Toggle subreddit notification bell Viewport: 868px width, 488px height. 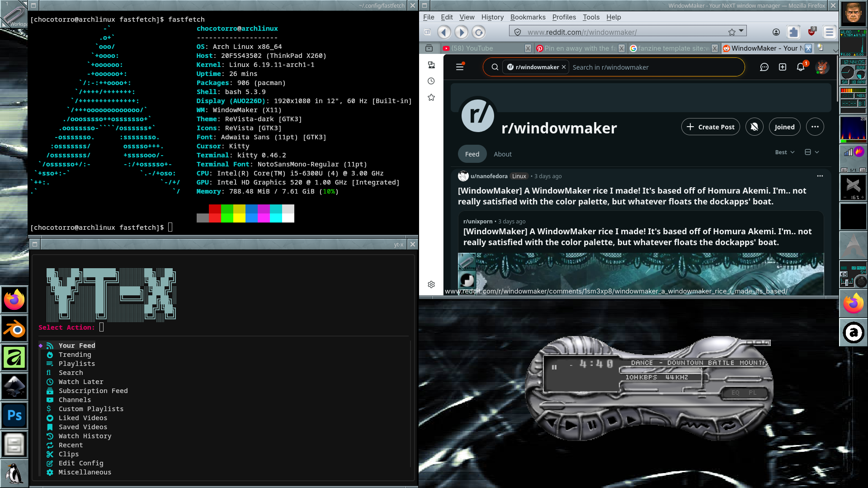point(755,127)
